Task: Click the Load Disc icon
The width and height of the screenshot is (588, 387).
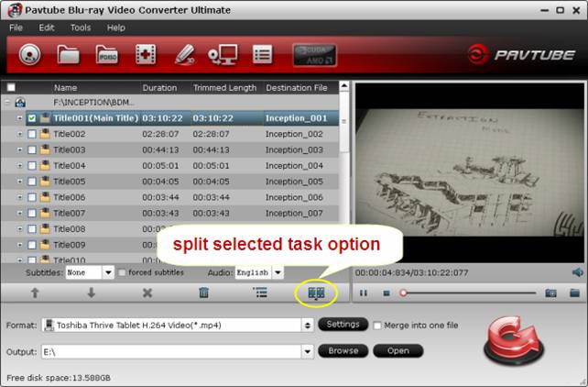Action: [x=29, y=55]
